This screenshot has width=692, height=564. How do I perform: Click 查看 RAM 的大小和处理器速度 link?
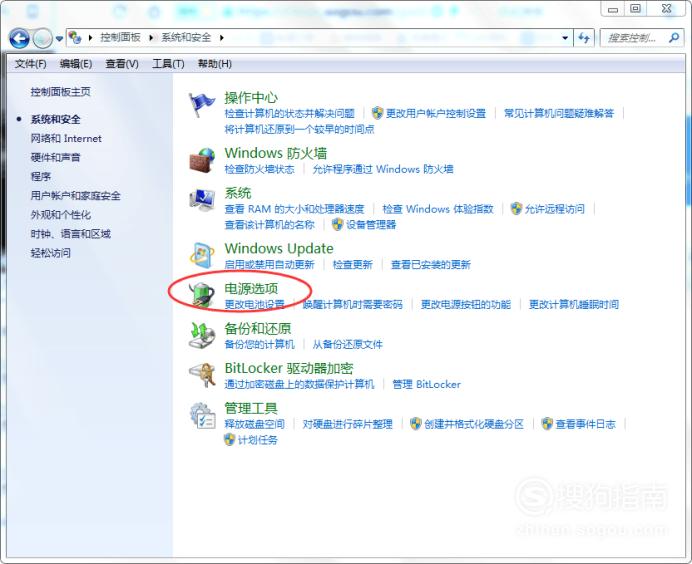coord(294,209)
